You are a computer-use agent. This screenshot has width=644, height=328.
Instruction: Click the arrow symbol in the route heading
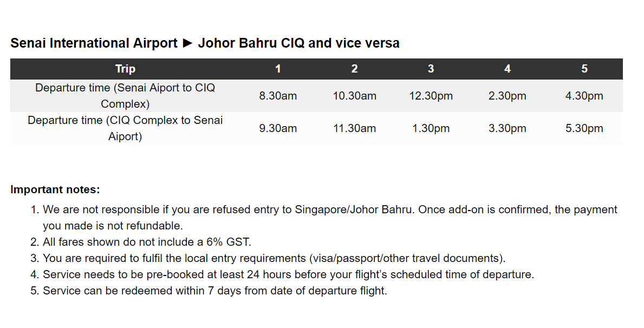(187, 43)
